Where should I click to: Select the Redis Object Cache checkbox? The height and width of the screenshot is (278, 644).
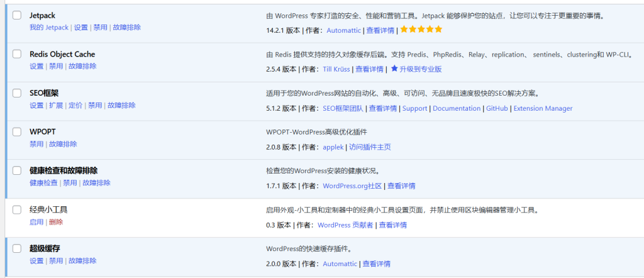[17, 54]
